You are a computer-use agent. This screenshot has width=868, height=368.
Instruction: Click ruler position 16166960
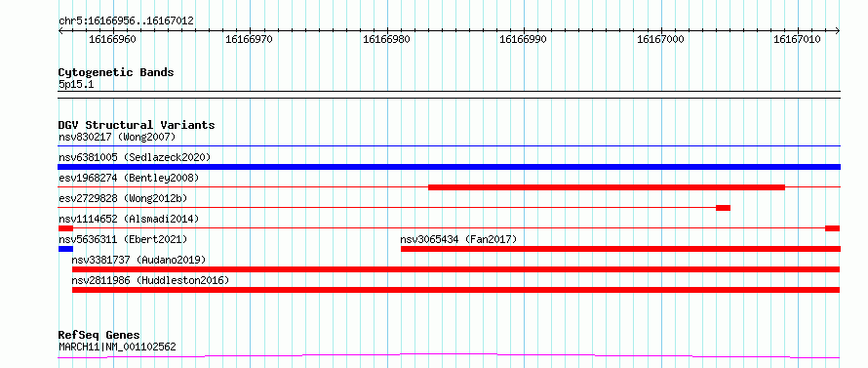[112, 39]
